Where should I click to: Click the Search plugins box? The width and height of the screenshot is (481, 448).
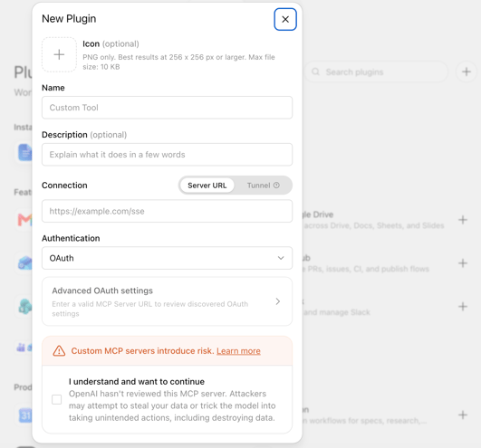376,71
